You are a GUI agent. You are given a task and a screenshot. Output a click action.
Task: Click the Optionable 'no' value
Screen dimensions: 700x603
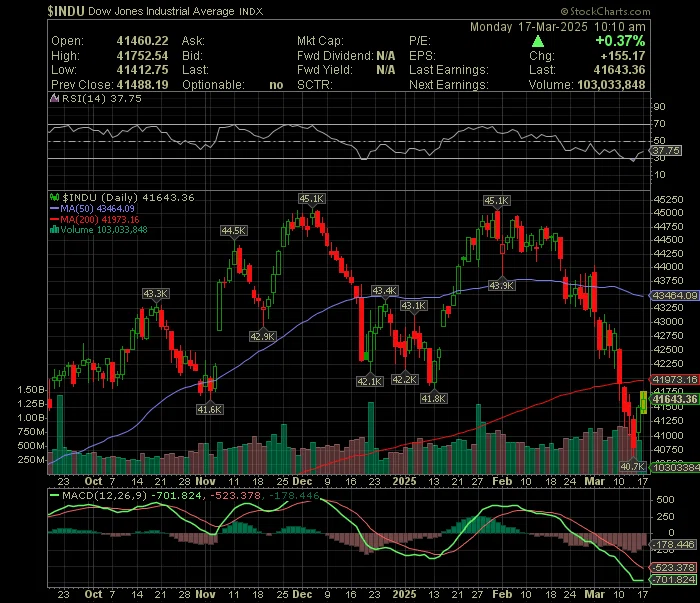276,85
